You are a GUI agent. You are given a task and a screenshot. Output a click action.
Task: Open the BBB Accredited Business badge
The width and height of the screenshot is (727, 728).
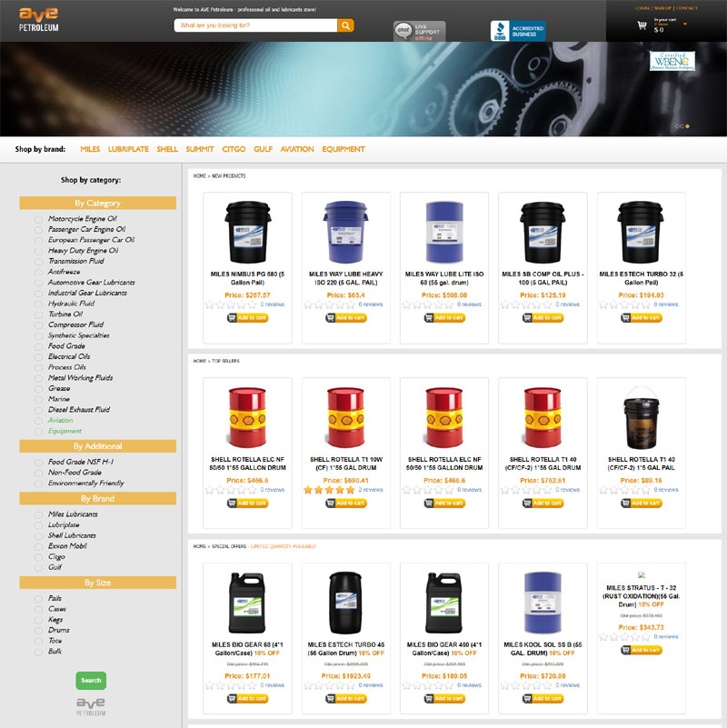[x=518, y=31]
